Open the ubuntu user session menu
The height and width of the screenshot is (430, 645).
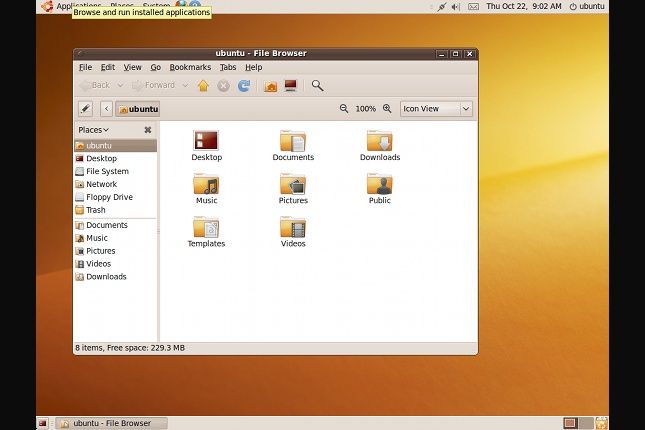(x=587, y=7)
